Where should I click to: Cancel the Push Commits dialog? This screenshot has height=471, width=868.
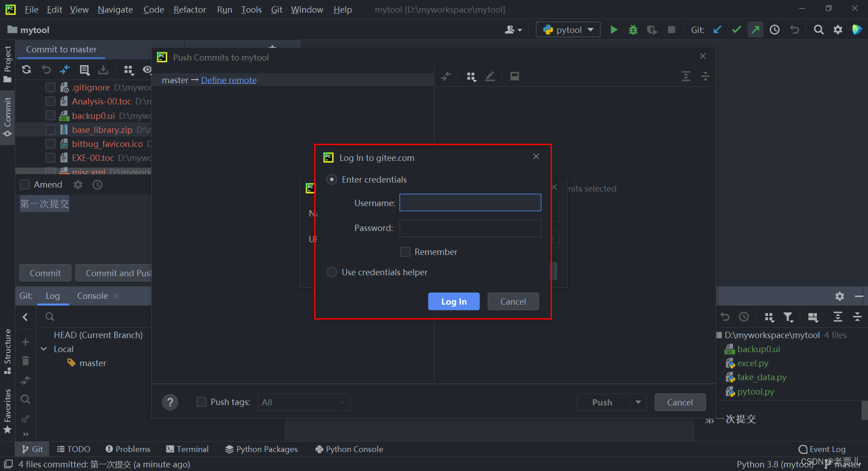pyautogui.click(x=680, y=402)
